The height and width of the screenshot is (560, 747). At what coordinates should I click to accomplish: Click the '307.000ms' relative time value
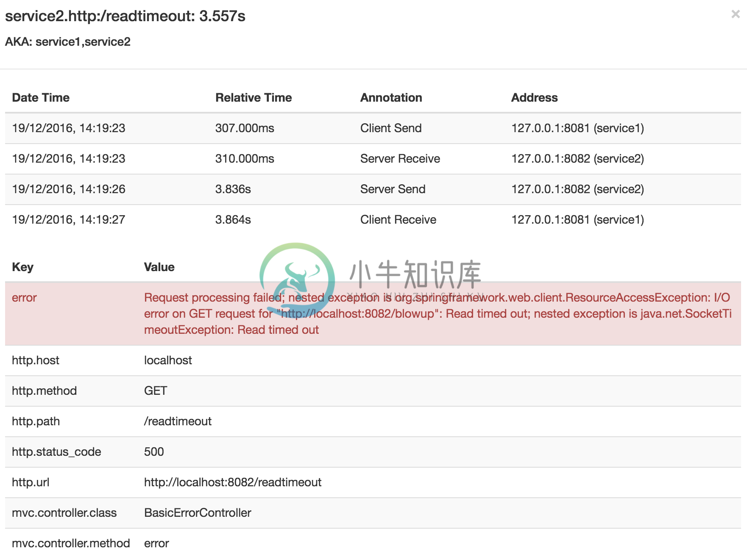[x=245, y=128]
